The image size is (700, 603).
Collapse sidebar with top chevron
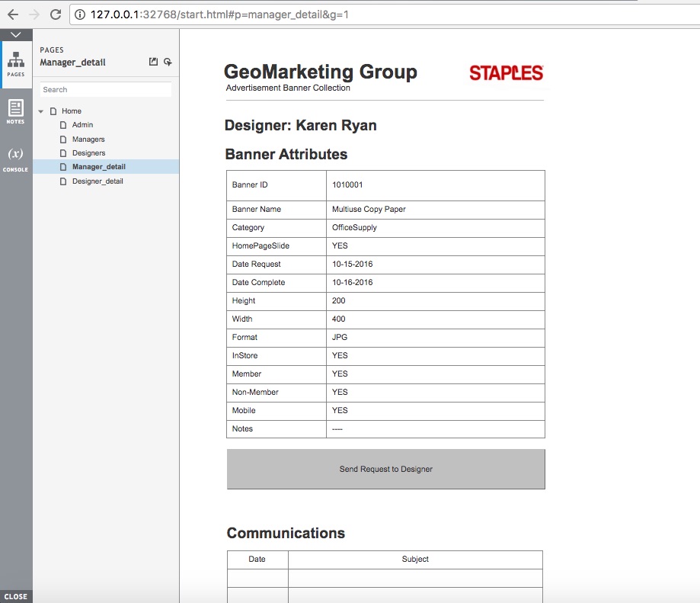(x=16, y=35)
